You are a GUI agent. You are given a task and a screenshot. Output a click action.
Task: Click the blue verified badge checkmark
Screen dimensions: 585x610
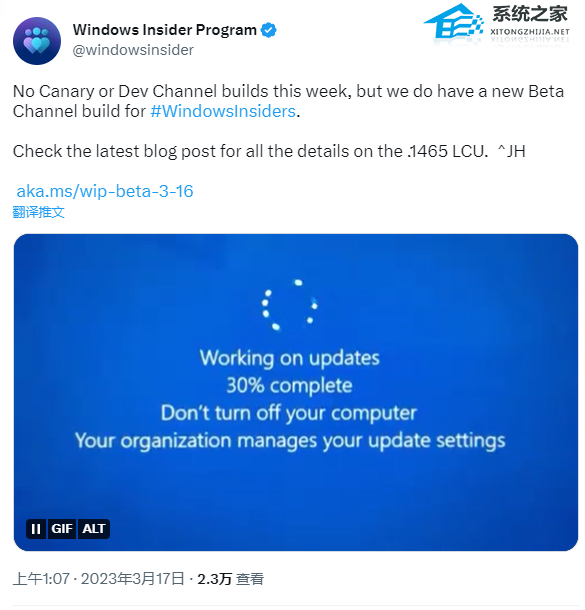268,30
